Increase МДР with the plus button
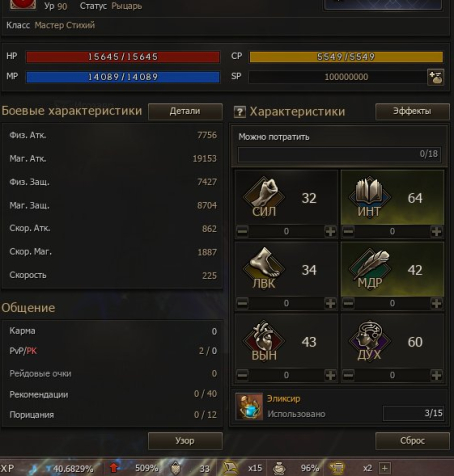454x476 pixels. point(436,303)
